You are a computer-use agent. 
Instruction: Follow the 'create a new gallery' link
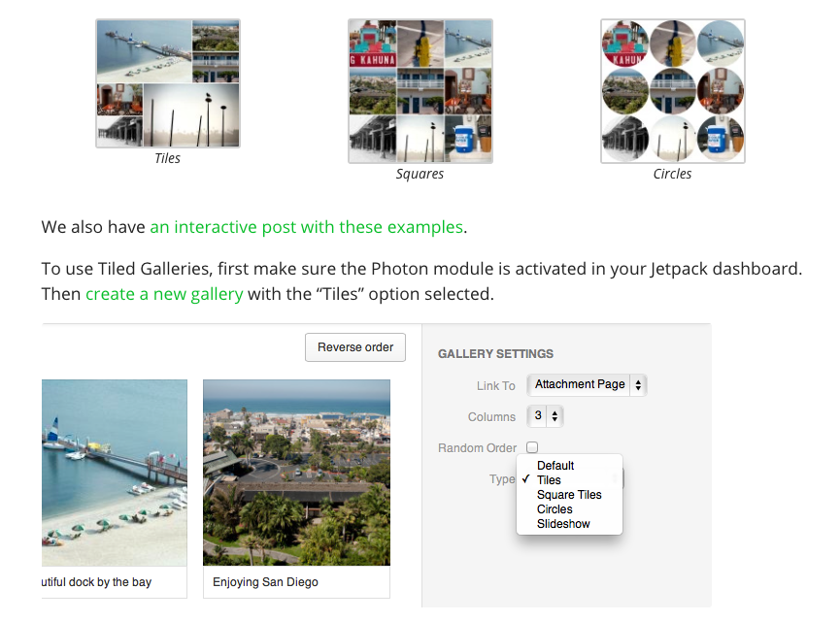(x=164, y=293)
